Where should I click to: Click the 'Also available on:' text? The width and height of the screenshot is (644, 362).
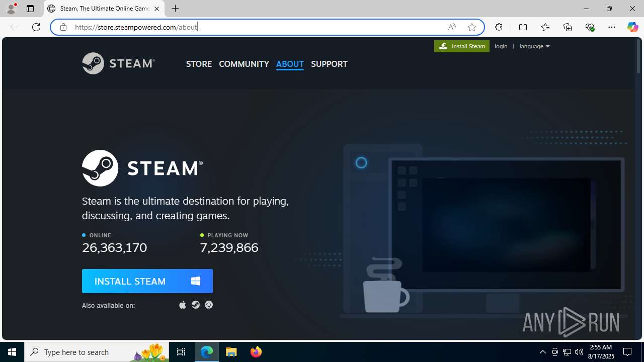click(108, 305)
